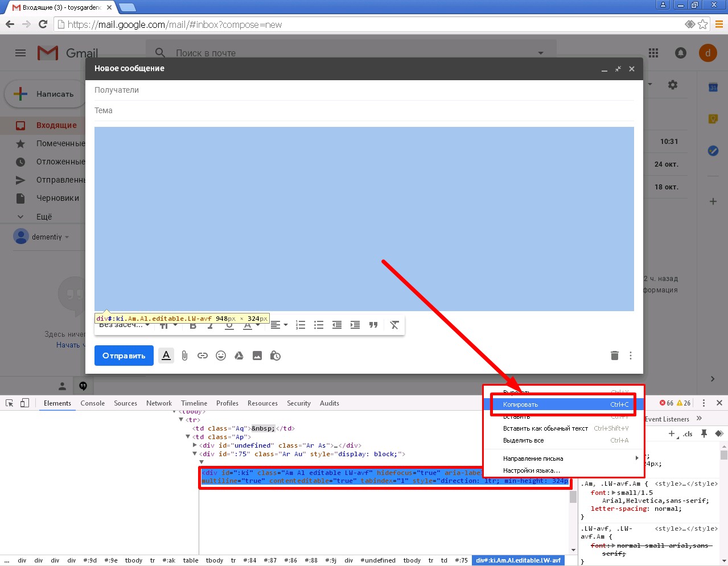Toggle device mode icon in DevTools
The image size is (728, 566).
pos(24,403)
